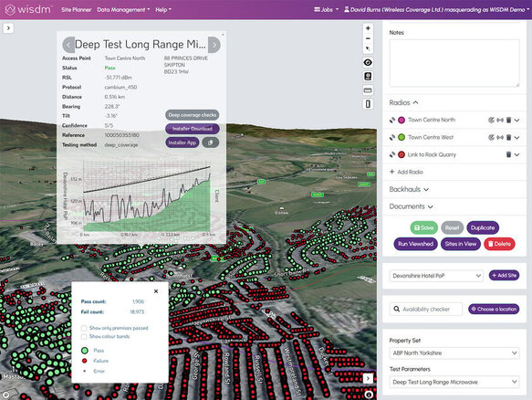
Task: Click the Installer Download button
Action: point(192,129)
